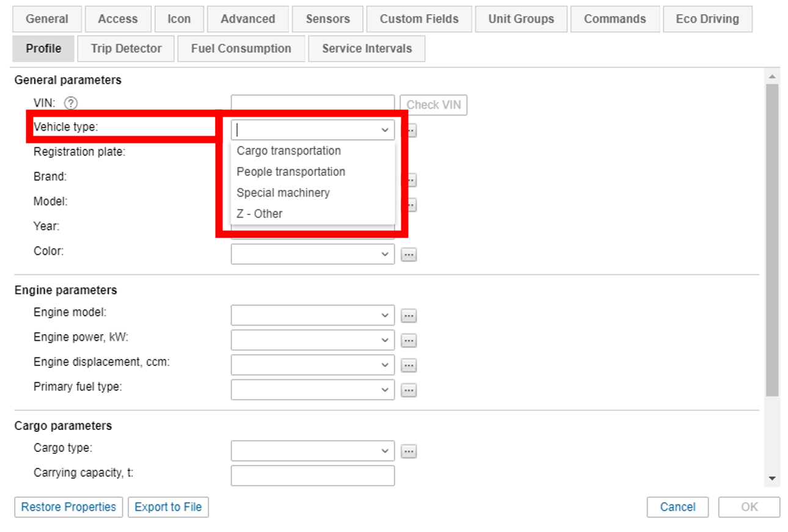This screenshot has height=532, width=788.
Task: Click ellipsis button next to Cargo type
Action: [409, 451]
